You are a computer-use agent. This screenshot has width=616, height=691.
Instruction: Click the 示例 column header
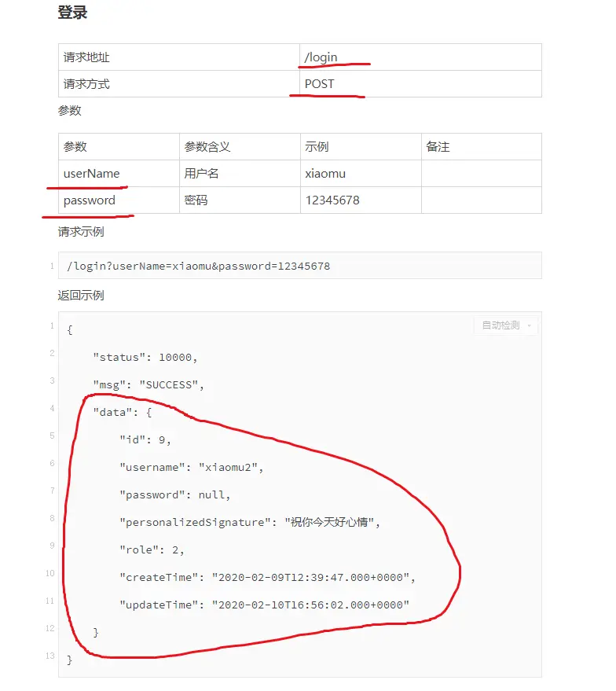pyautogui.click(x=361, y=147)
